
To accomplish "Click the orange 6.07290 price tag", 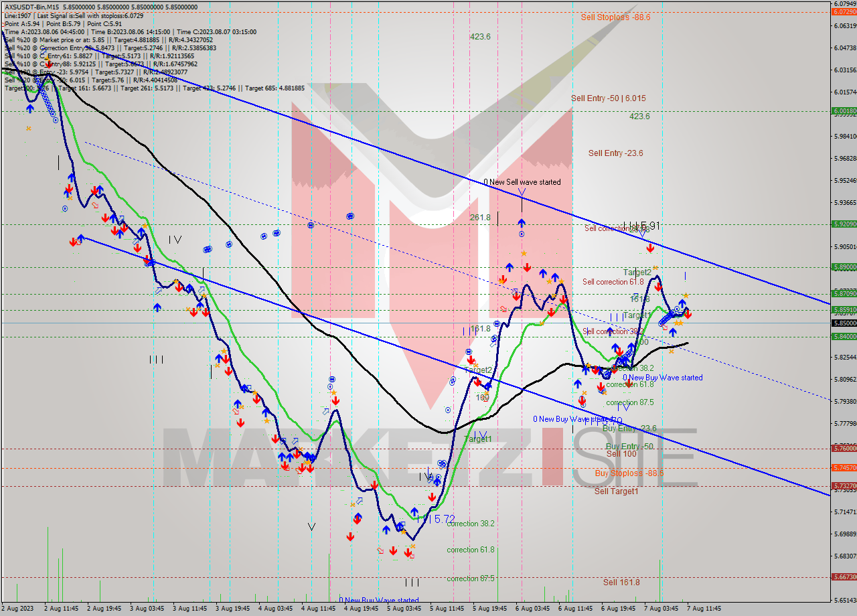I will pyautogui.click(x=843, y=12).
